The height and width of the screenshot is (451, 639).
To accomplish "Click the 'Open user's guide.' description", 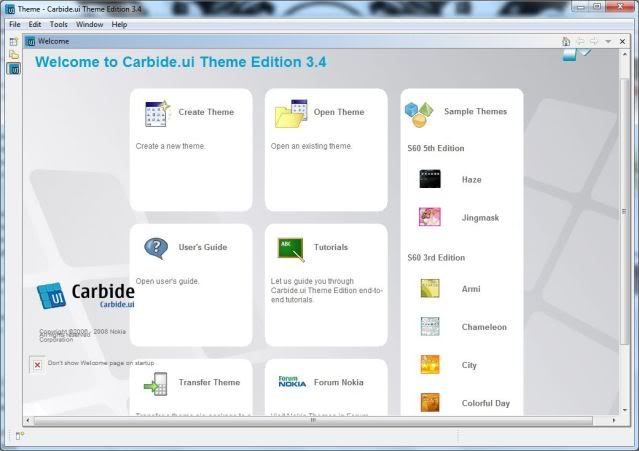I will click(167, 282).
